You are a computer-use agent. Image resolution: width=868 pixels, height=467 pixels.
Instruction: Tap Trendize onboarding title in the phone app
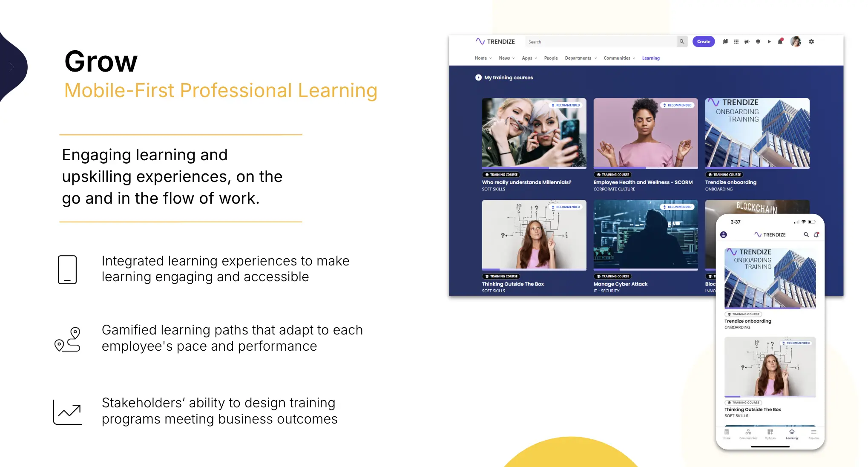point(748,321)
